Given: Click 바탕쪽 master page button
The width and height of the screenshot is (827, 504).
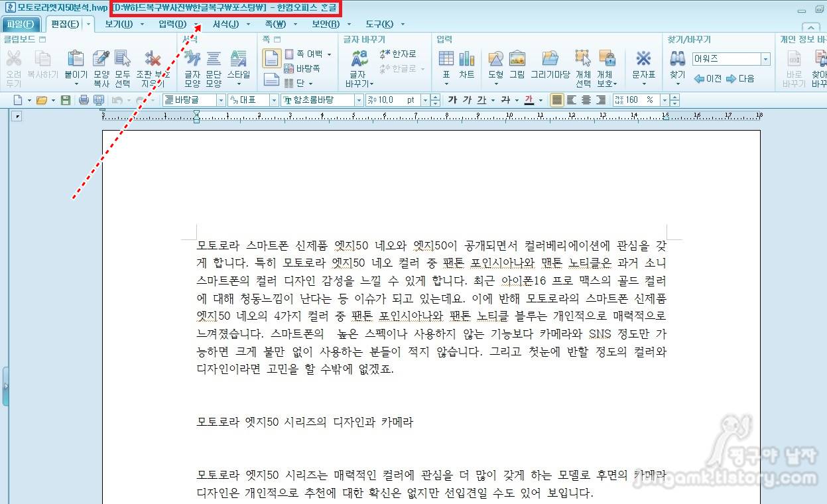Looking at the screenshot, I should [302, 68].
